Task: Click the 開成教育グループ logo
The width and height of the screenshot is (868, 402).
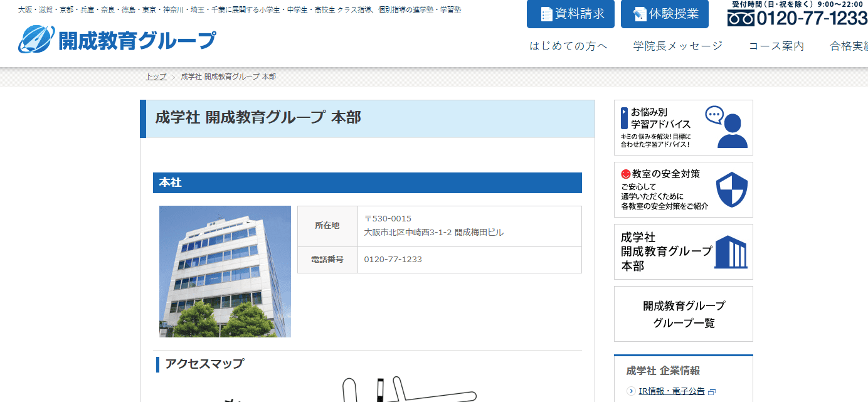Action: click(x=117, y=40)
